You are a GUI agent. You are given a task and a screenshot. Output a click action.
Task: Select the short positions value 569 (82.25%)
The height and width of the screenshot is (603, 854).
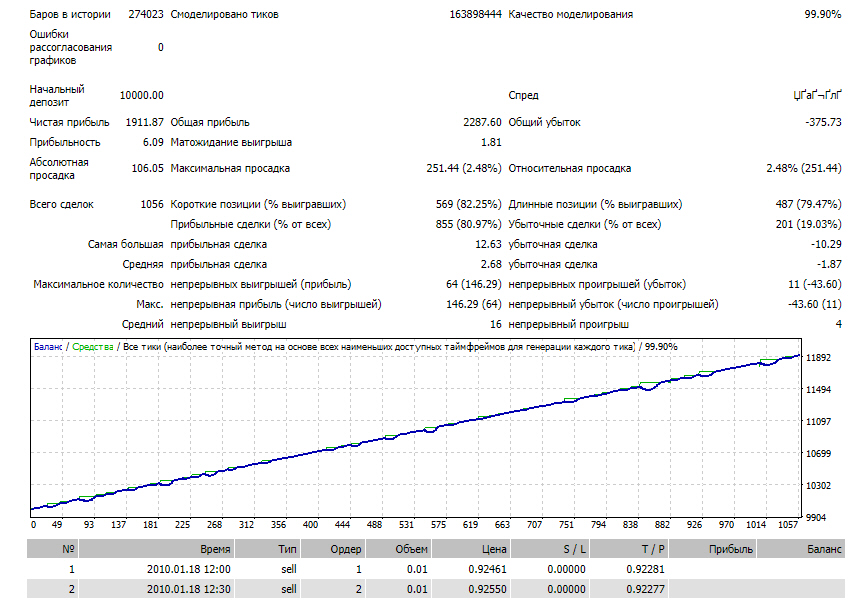pyautogui.click(x=468, y=205)
